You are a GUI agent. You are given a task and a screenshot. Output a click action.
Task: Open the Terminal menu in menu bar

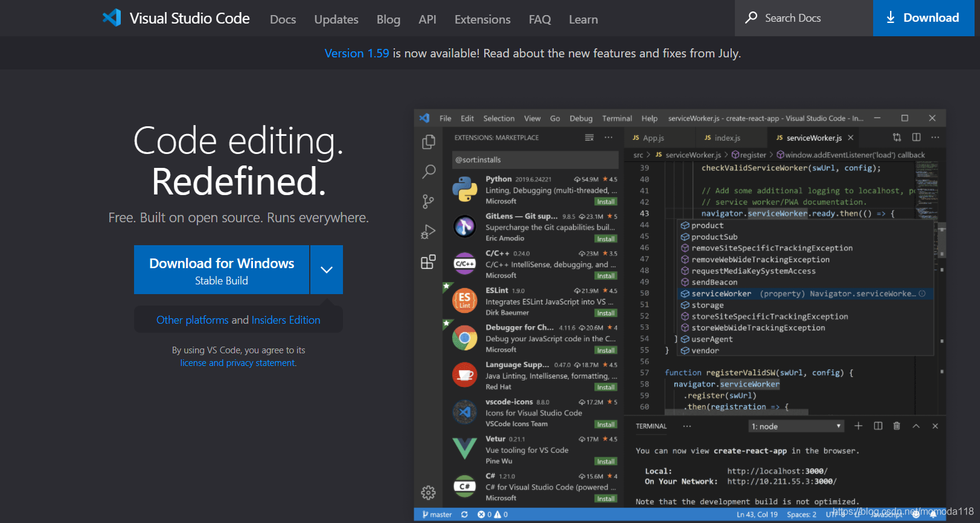pyautogui.click(x=617, y=118)
